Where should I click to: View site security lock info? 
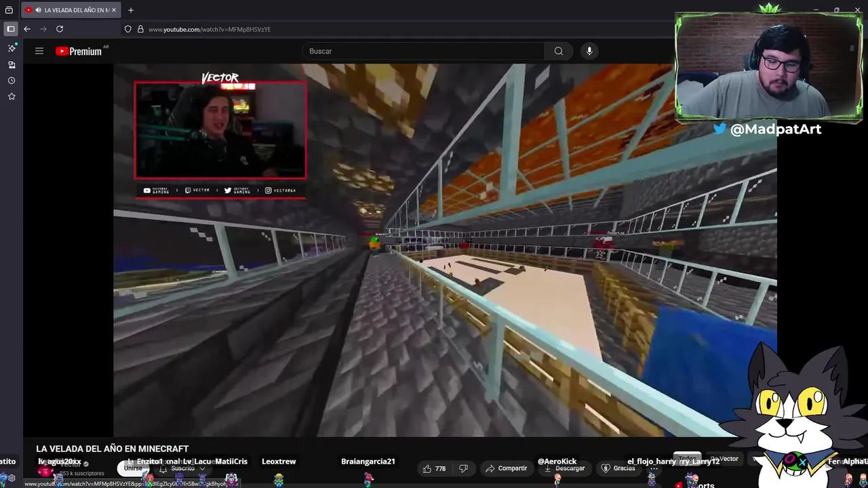coord(140,29)
